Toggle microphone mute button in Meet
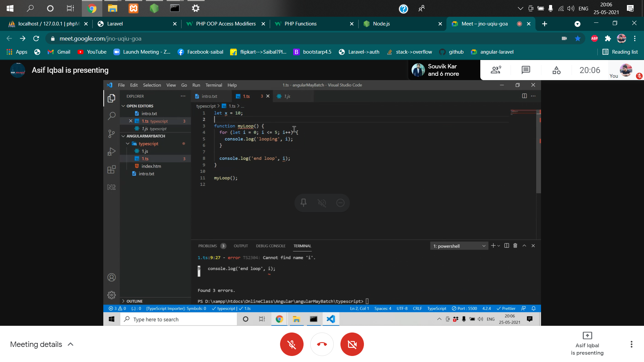This screenshot has width=644, height=362. (x=291, y=344)
